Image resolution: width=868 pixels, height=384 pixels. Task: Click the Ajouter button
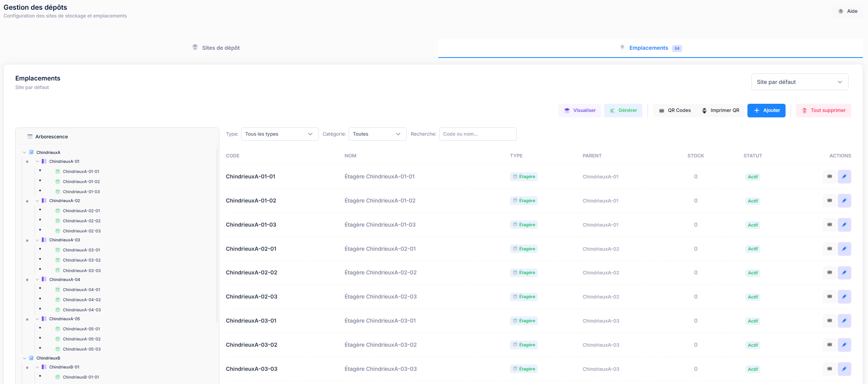(x=766, y=110)
